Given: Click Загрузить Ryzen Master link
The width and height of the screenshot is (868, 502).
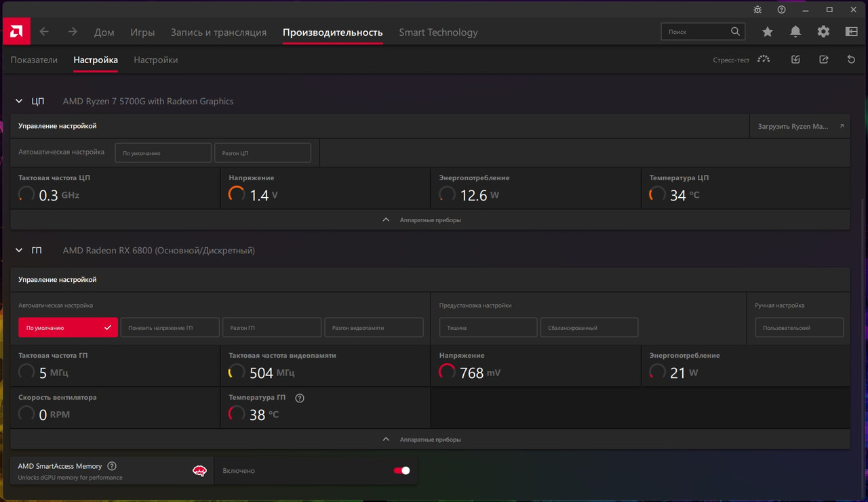Looking at the screenshot, I should (800, 126).
